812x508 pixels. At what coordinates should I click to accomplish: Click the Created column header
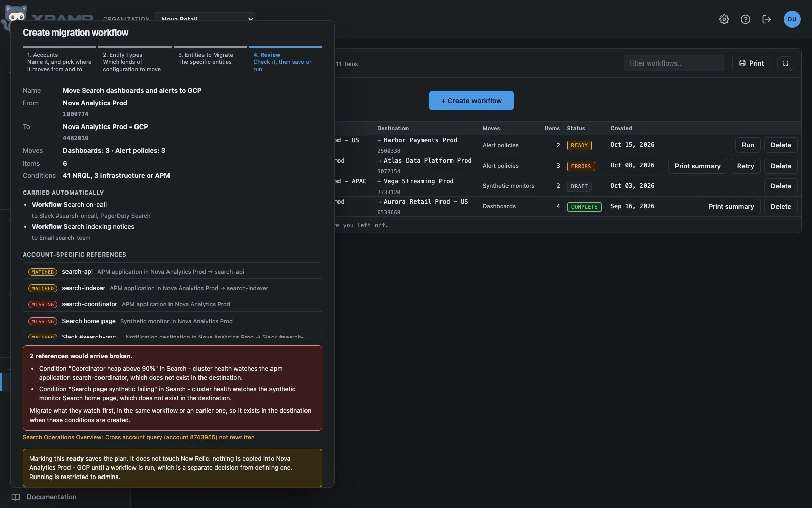(621, 128)
